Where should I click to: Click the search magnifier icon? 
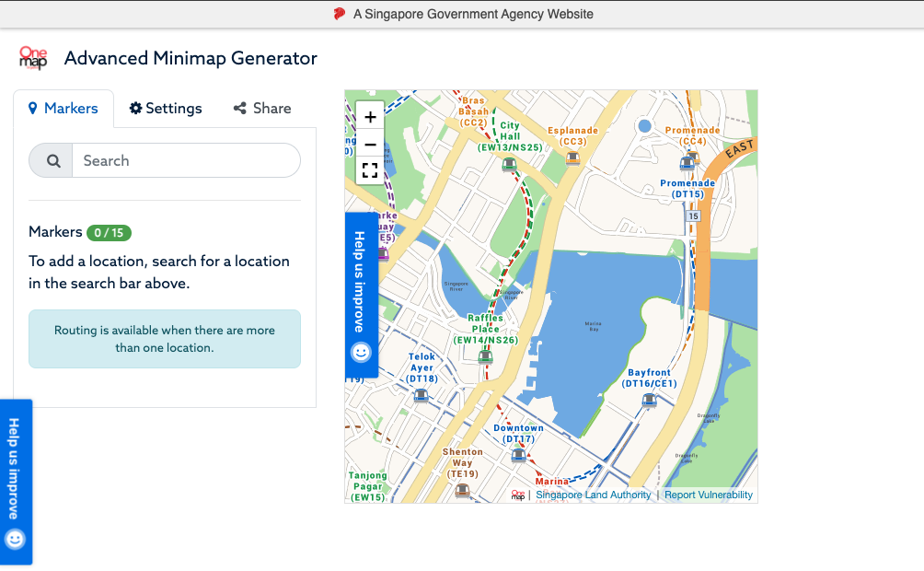[53, 160]
